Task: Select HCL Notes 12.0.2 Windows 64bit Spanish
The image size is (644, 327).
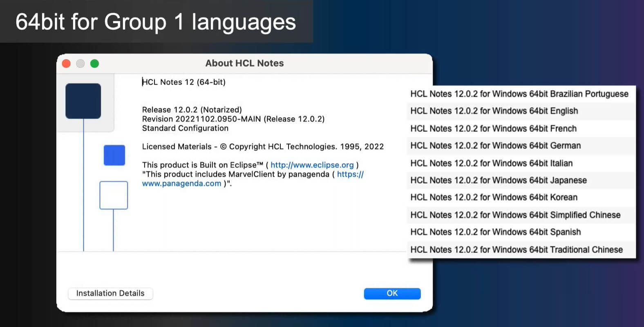Action: (x=521, y=232)
